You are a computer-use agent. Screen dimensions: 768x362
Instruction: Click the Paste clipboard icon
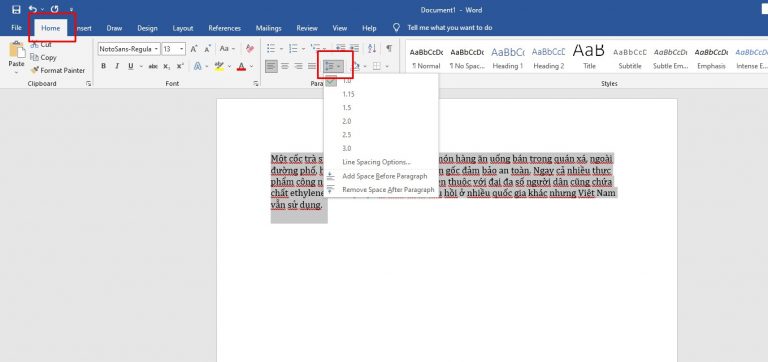[x=17, y=50]
